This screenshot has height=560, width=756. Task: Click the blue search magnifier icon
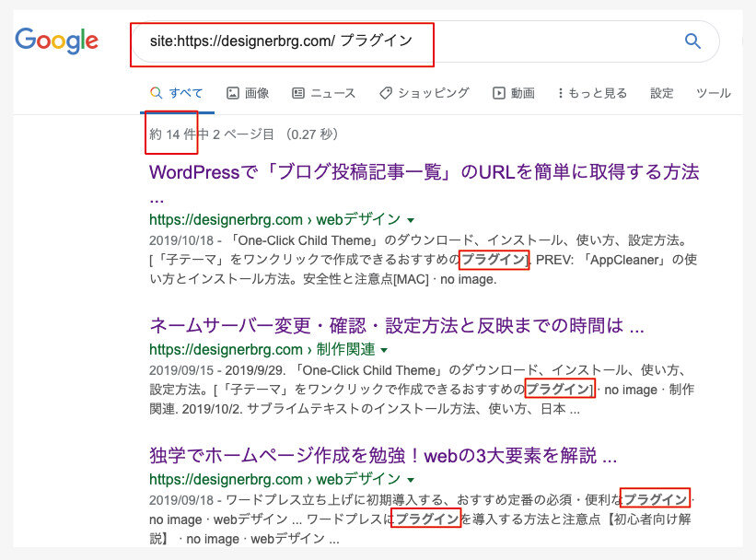[692, 41]
